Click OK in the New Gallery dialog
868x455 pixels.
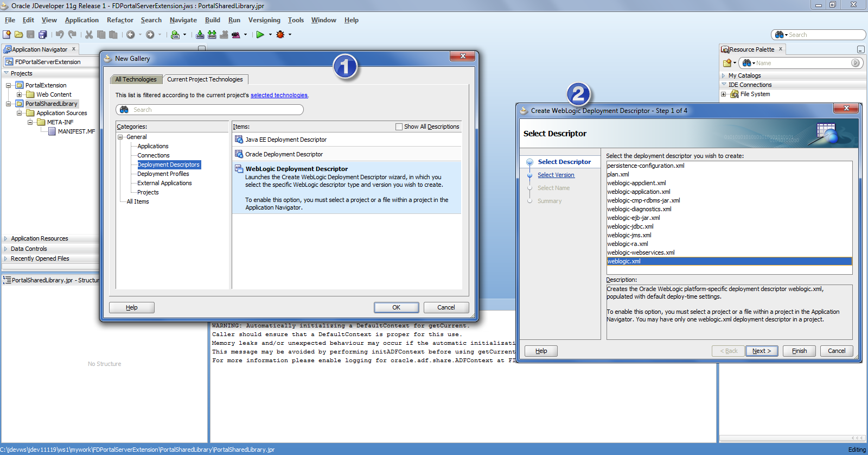[396, 307]
